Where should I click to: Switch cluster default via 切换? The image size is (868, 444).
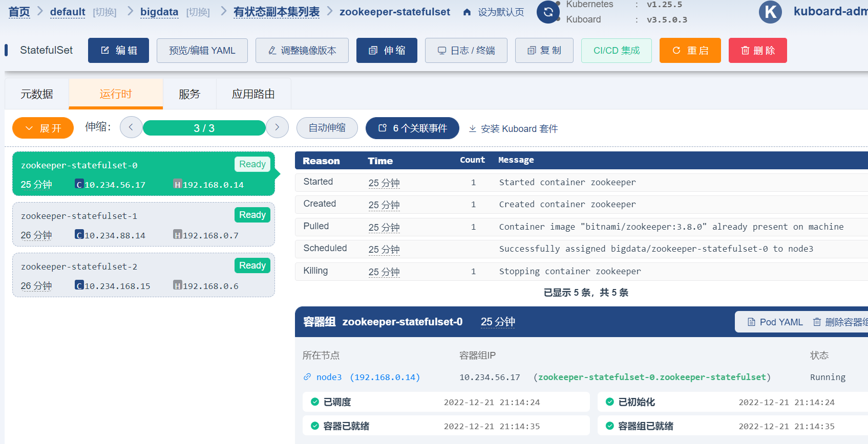(x=104, y=12)
